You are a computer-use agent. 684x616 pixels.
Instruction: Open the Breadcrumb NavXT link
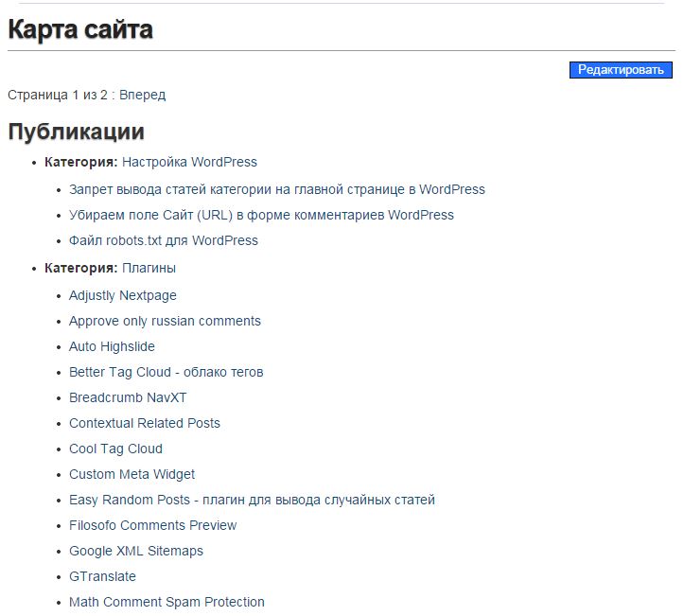(x=128, y=397)
